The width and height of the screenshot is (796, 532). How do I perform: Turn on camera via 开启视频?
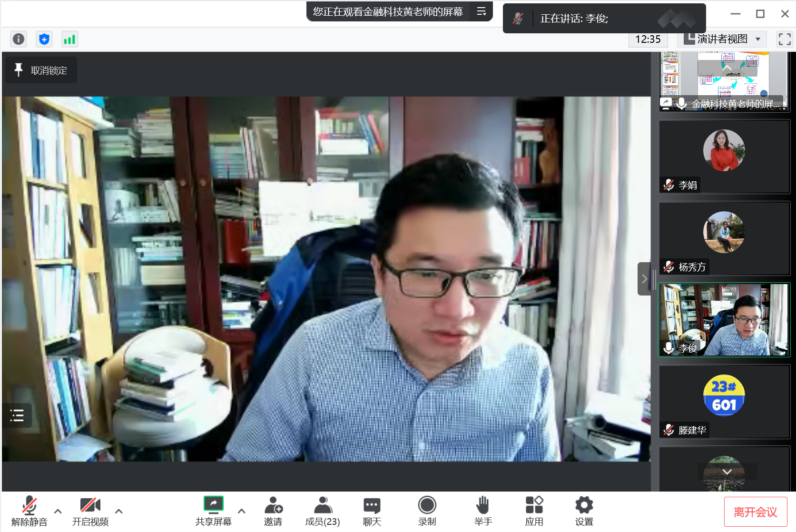(90, 511)
